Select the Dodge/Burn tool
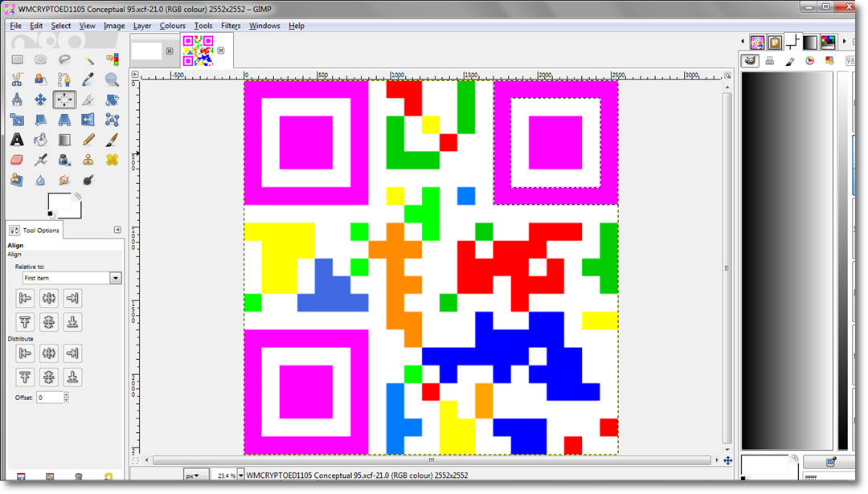868x494 pixels. (88, 180)
